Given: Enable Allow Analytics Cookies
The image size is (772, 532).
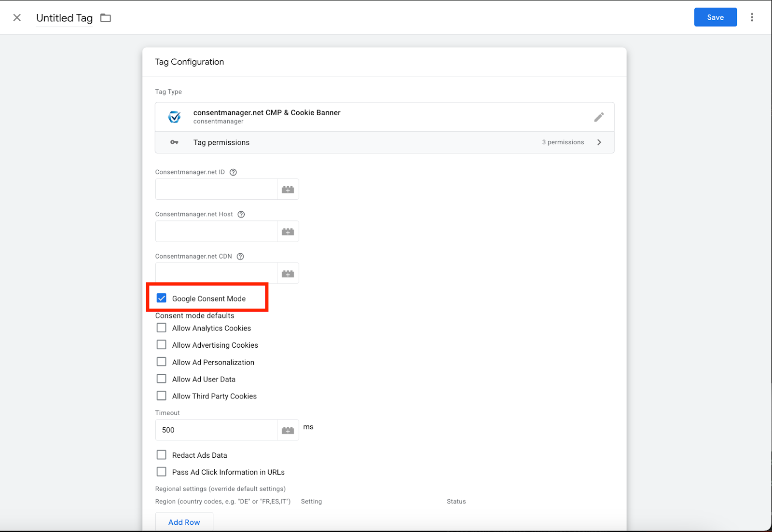Looking at the screenshot, I should pos(162,328).
